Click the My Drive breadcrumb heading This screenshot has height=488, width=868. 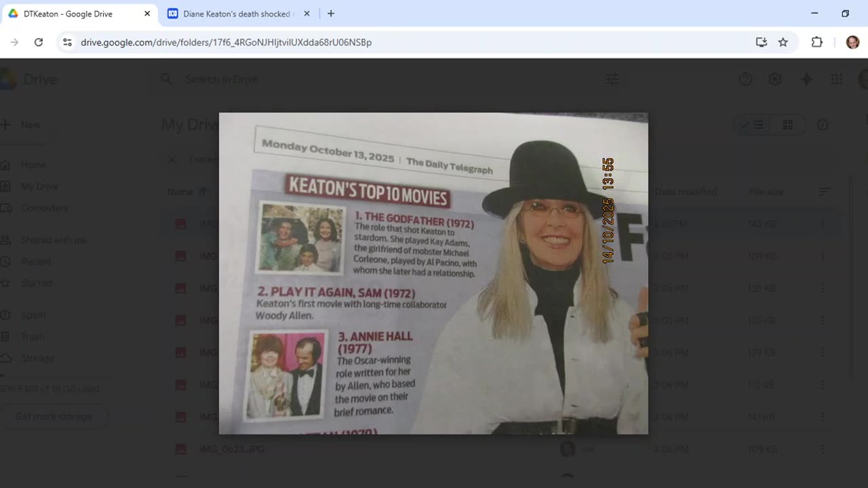190,125
